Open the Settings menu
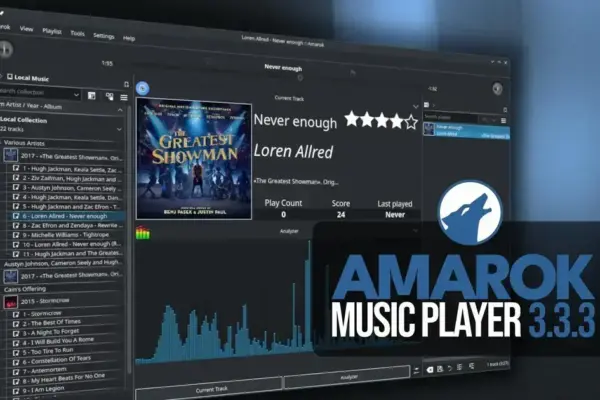 click(104, 36)
